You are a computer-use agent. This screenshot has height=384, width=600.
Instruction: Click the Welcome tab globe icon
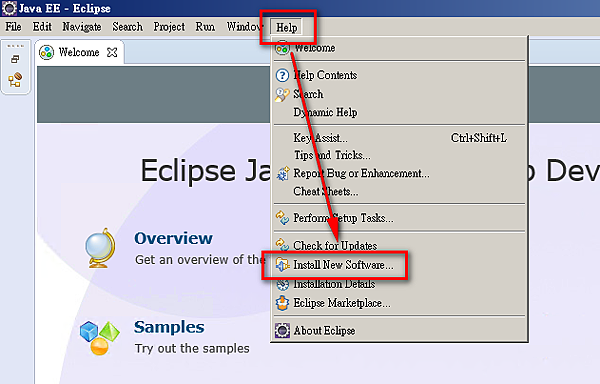pos(47,52)
